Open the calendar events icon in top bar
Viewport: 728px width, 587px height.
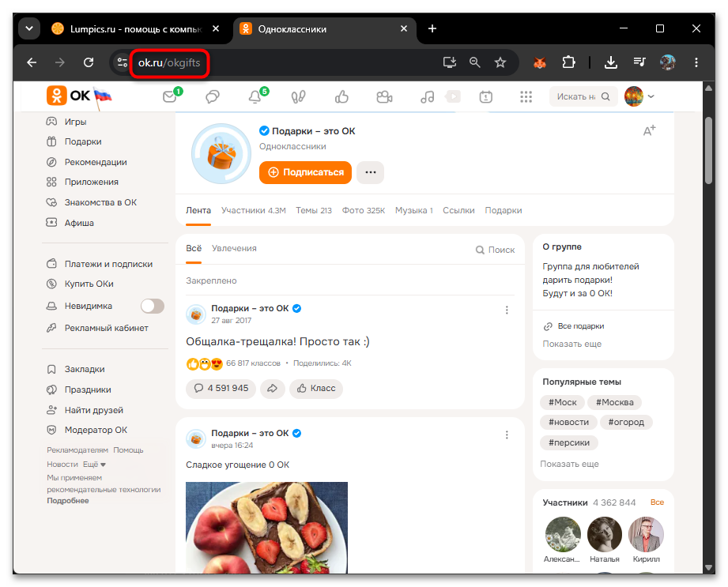pos(485,96)
